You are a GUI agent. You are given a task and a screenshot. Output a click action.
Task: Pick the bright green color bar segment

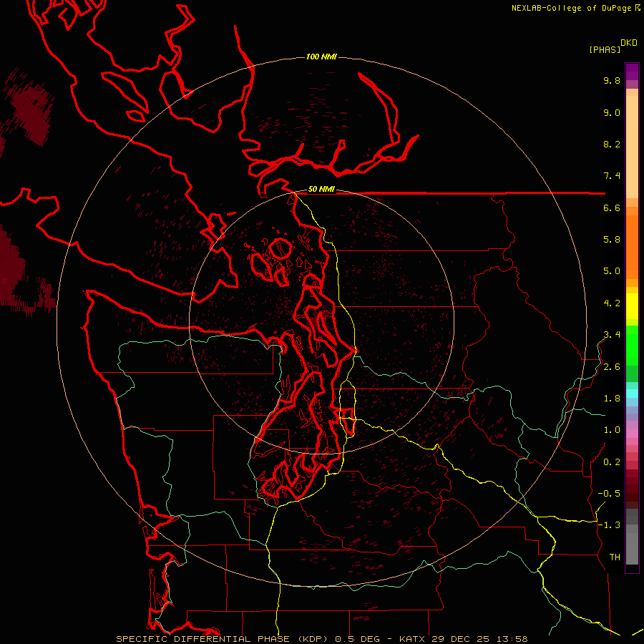632,345
